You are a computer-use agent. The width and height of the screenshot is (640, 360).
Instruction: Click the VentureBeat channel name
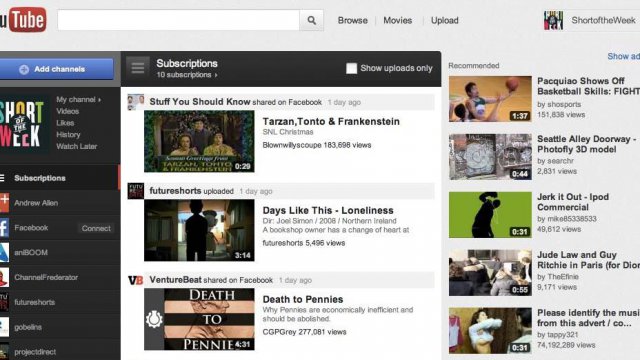coord(176,280)
